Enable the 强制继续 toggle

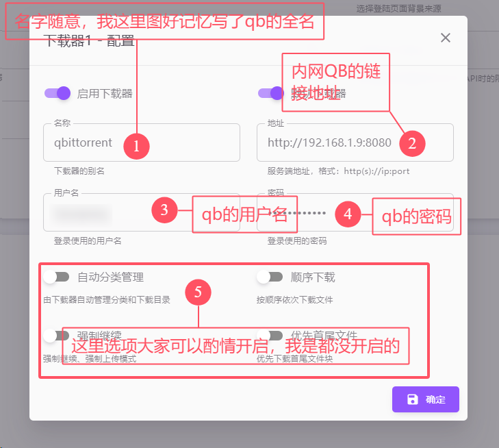coord(57,336)
